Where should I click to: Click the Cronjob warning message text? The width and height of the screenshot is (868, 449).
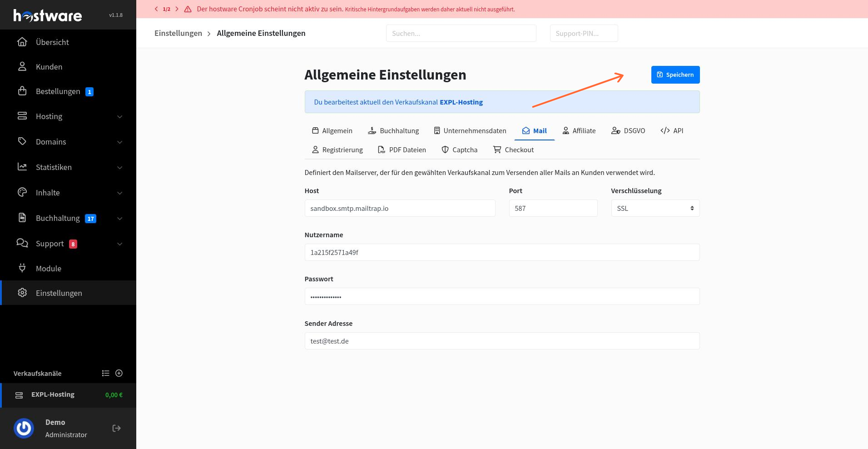pyautogui.click(x=356, y=9)
